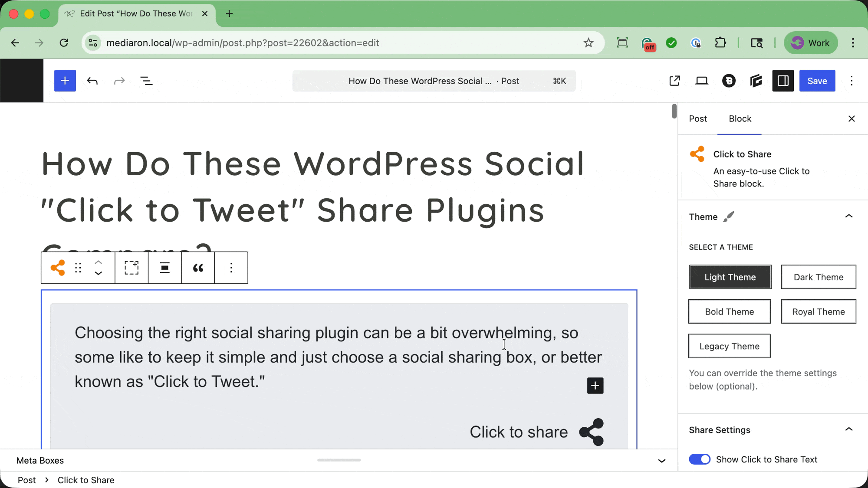Click the orange share icon in the sidebar

(x=697, y=154)
